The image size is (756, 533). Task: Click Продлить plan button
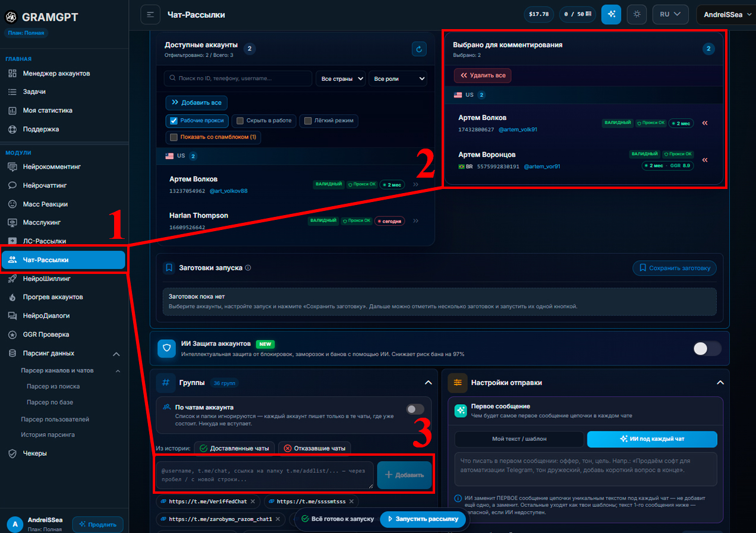tap(97, 525)
